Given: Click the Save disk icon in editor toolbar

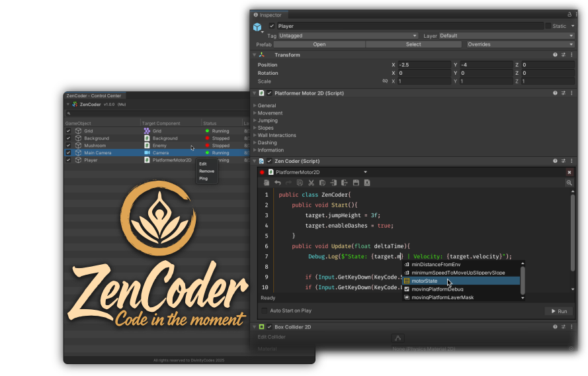Looking at the screenshot, I should pos(356,183).
